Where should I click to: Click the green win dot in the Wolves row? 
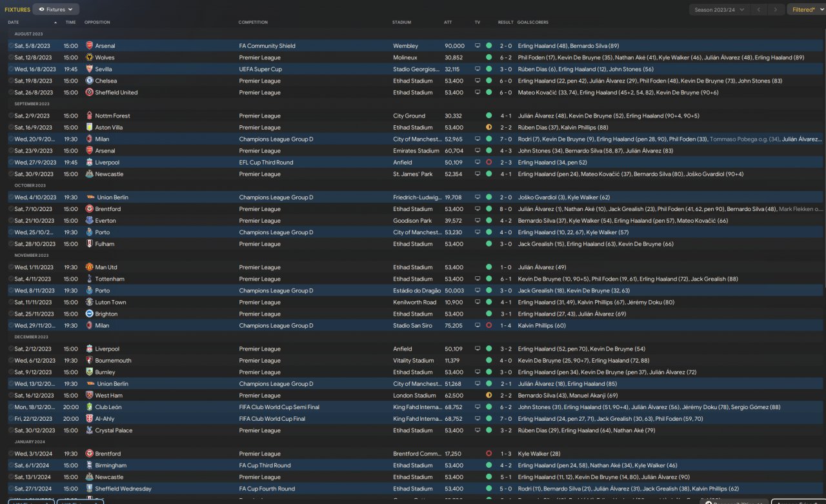pos(489,57)
